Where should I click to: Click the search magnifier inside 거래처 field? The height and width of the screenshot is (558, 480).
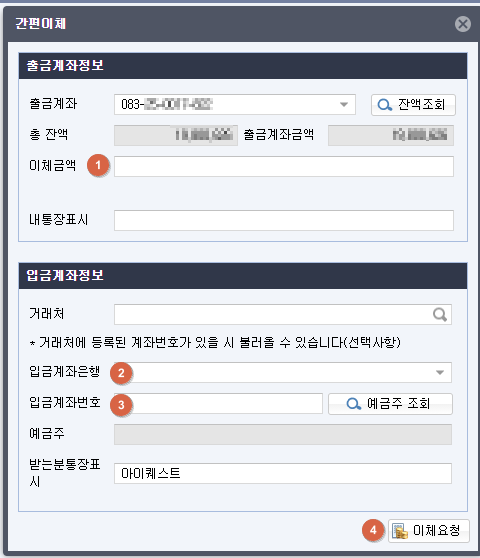pyautogui.click(x=440, y=314)
